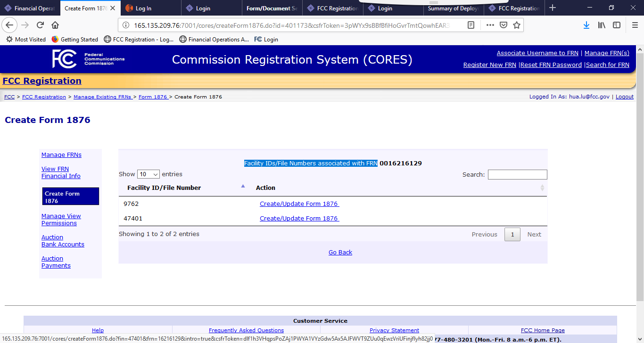
Task: Open Auction Bank Accounts sidebar link
Action: click(63, 241)
